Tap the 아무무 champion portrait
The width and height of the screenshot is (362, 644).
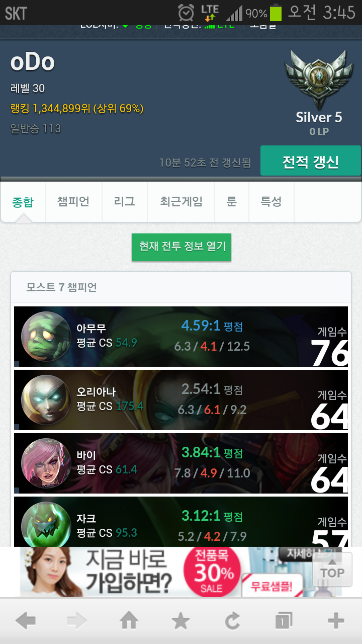tap(46, 337)
